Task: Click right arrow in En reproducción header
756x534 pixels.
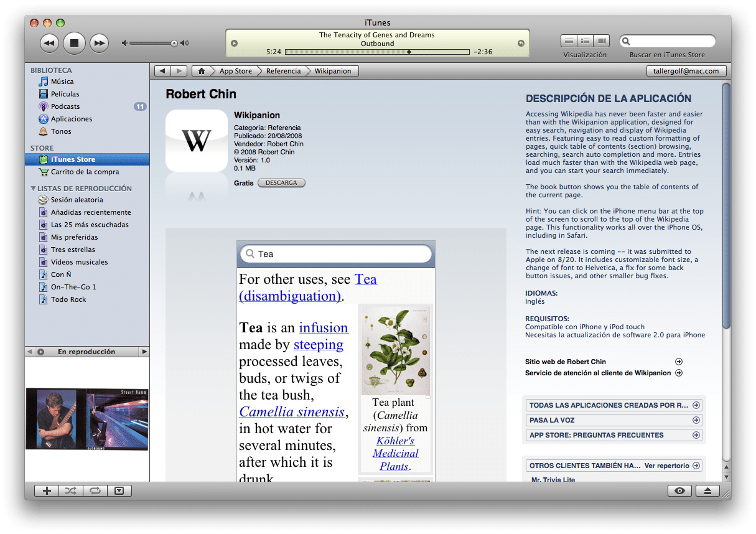Action: pos(144,352)
